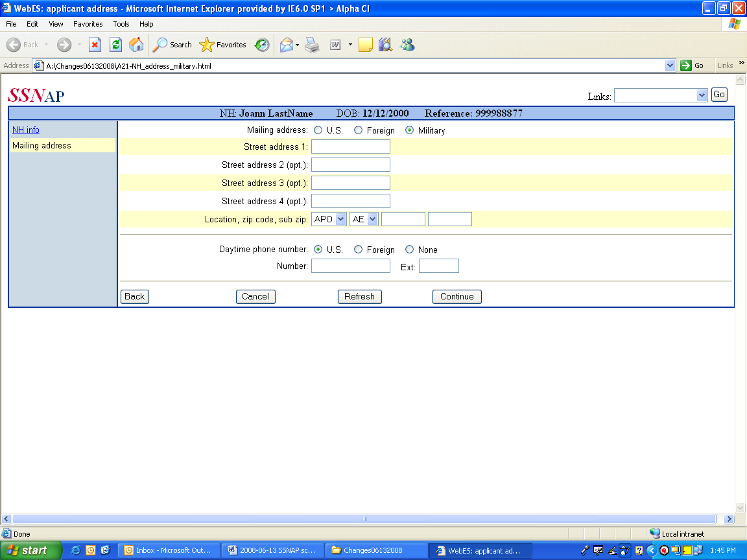Click the Street address 1 field
The image size is (747, 560).
click(x=351, y=146)
